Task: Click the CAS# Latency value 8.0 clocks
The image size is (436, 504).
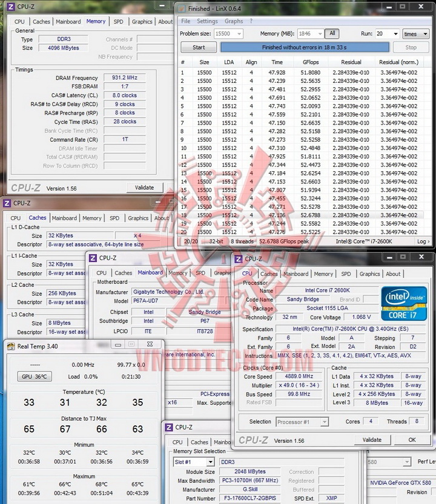Action: coord(125,95)
